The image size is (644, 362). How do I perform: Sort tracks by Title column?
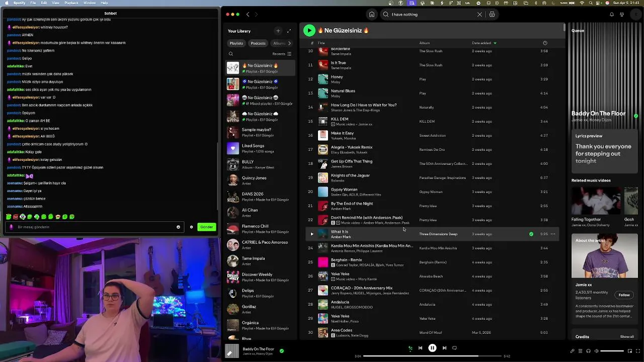321,43
